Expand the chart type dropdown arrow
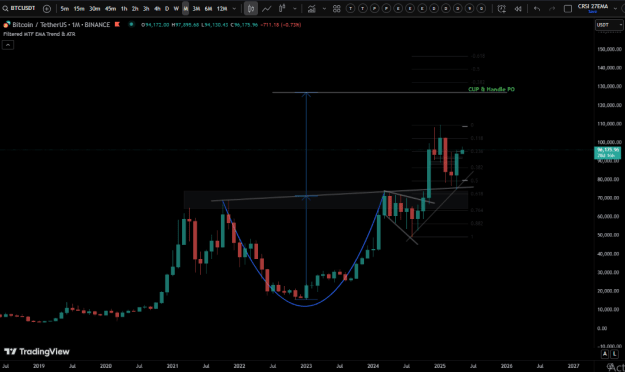 pos(295,8)
